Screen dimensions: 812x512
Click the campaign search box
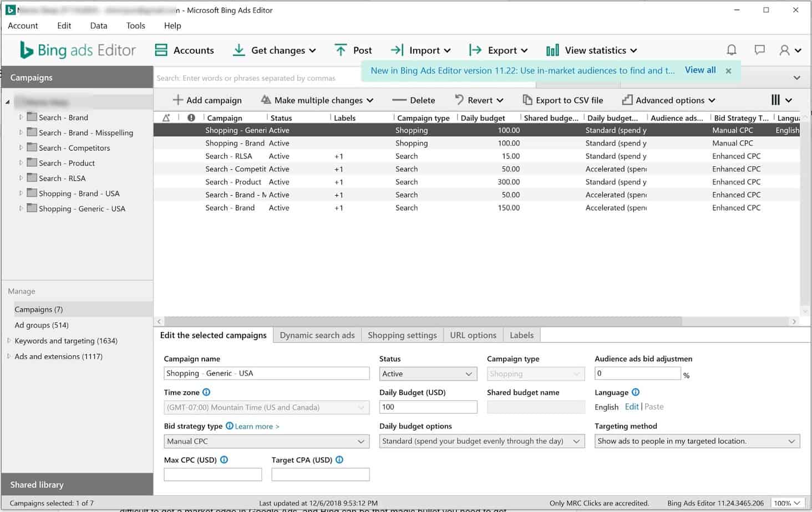[x=344, y=78]
